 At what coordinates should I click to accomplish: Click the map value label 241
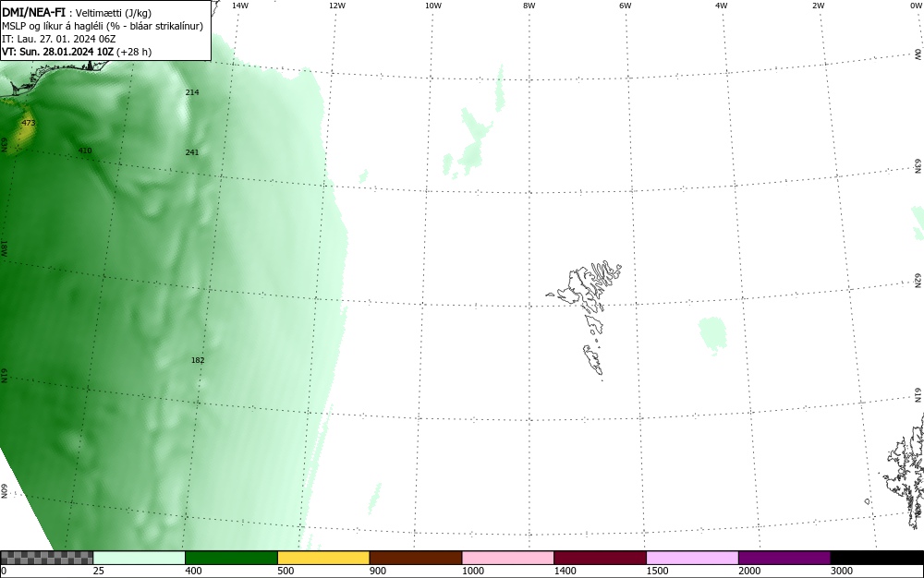click(192, 152)
